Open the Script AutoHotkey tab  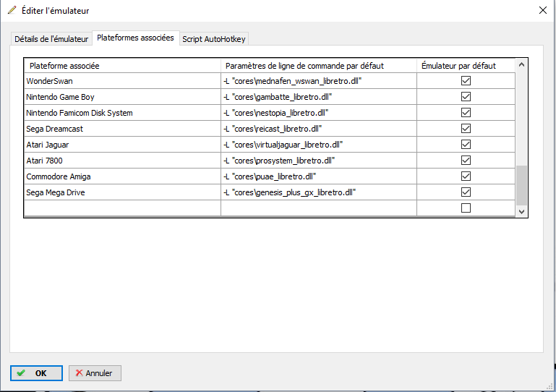(214, 39)
